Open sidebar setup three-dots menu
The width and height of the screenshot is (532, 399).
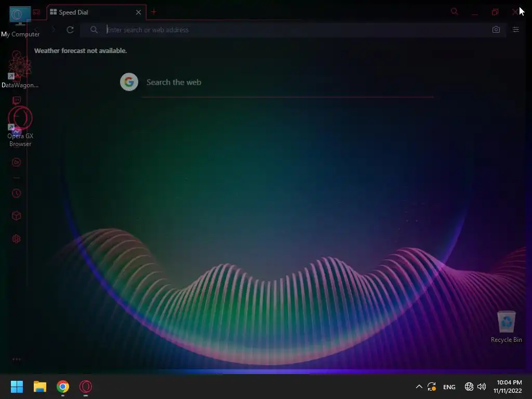[16, 359]
